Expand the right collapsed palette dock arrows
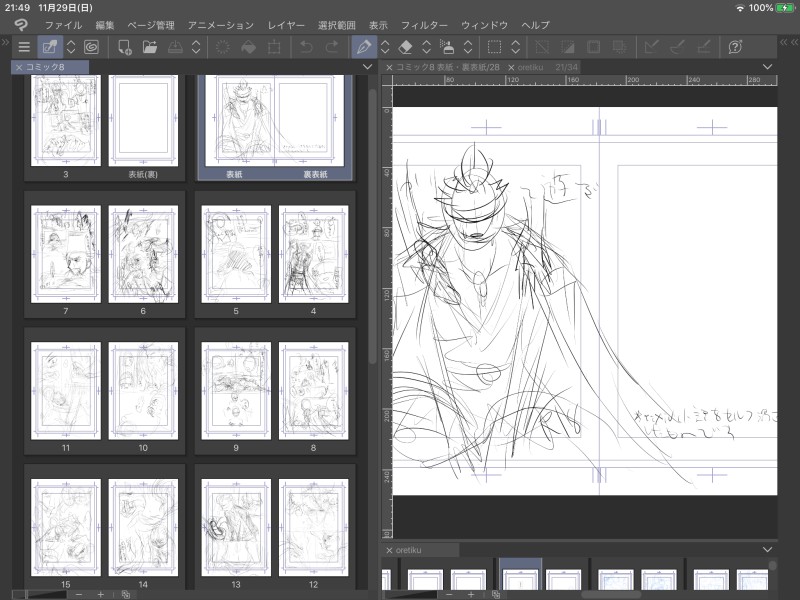The height and width of the screenshot is (600, 800). pos(789,42)
